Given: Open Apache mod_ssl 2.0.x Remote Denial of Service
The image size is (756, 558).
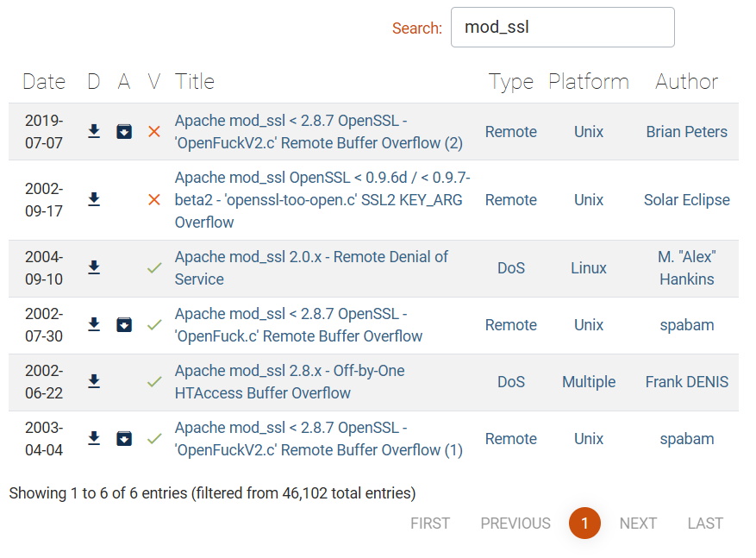Looking at the screenshot, I should coord(311,267).
